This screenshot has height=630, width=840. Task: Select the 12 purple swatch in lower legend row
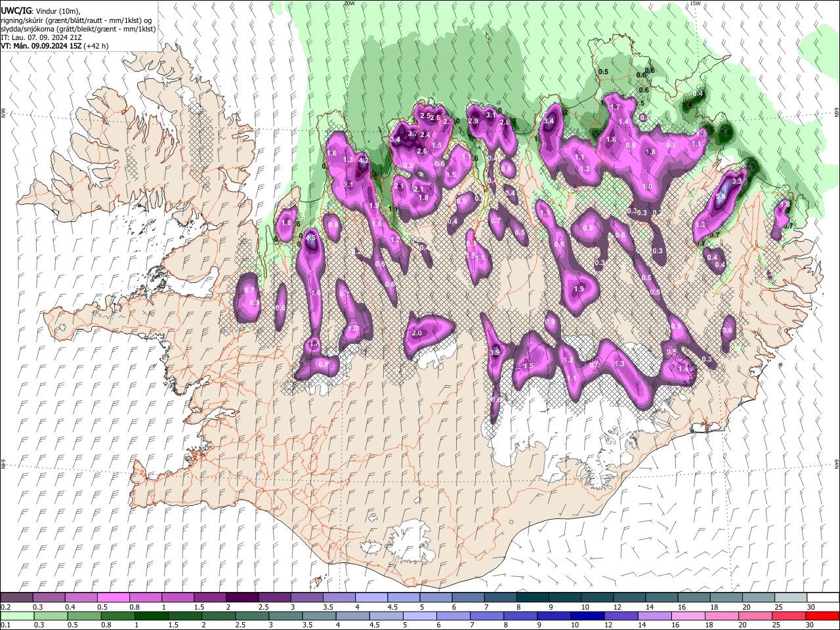click(x=621, y=616)
